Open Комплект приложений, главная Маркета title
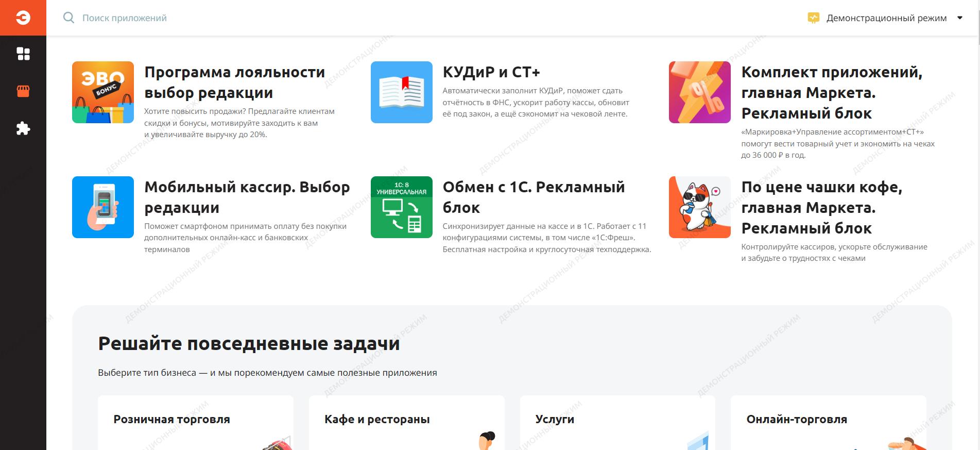The image size is (980, 450). 832,93
